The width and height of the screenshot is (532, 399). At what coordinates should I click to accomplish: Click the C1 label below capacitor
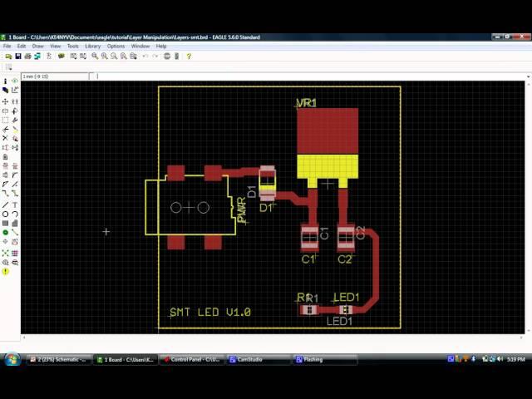308,259
